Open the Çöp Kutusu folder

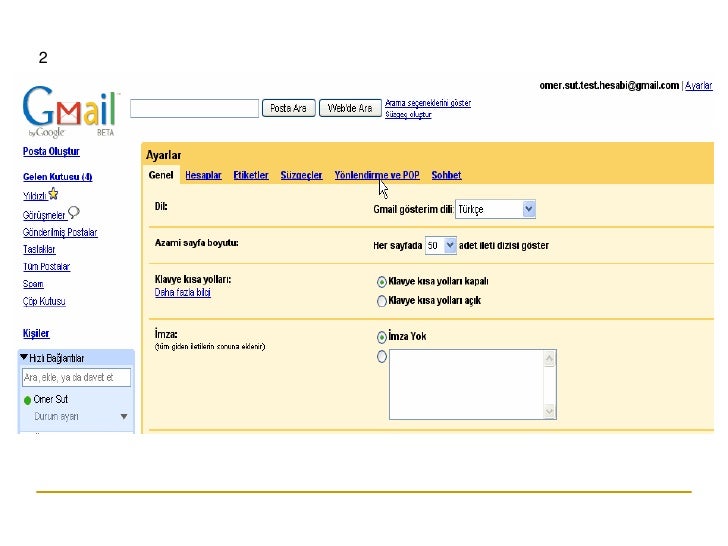pos(44,302)
